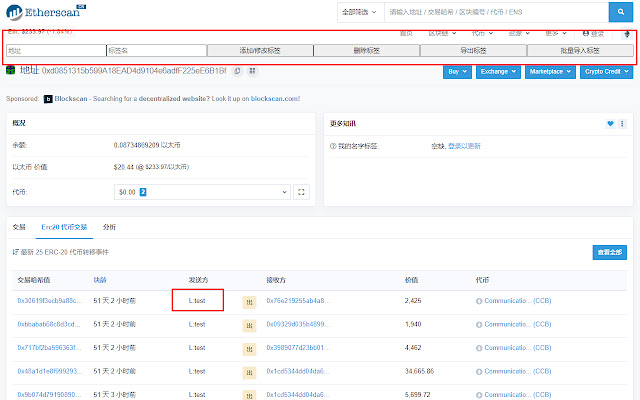Open receiver address 0x76e219255ab4a8...
The image size is (640, 400).
(x=298, y=301)
